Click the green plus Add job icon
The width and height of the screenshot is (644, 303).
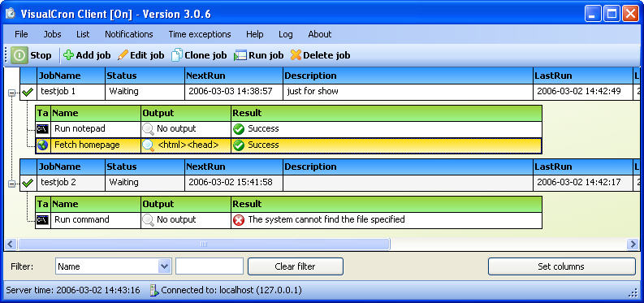(68, 55)
